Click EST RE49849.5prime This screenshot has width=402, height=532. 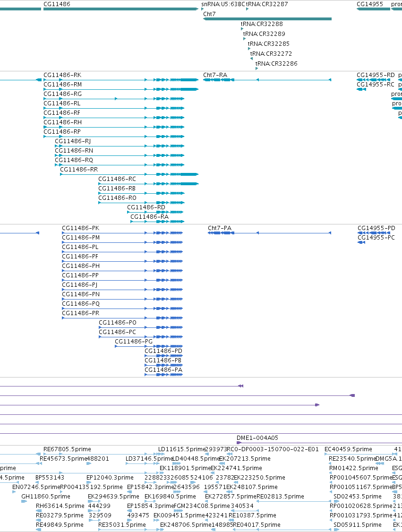click(60, 525)
